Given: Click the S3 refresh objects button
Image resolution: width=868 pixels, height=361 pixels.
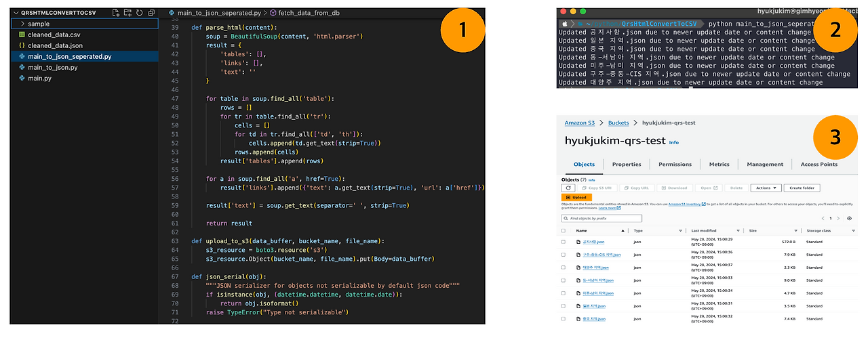Looking at the screenshot, I should (568, 188).
